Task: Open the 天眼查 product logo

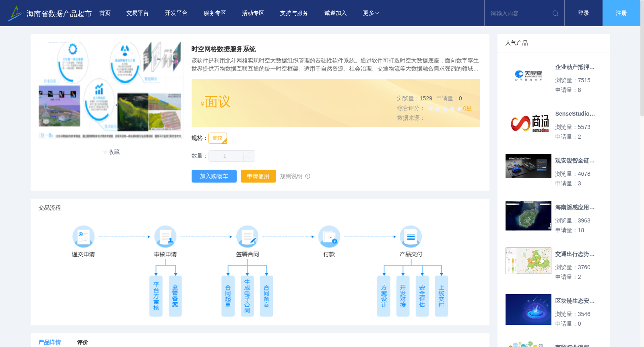Action: [528, 76]
